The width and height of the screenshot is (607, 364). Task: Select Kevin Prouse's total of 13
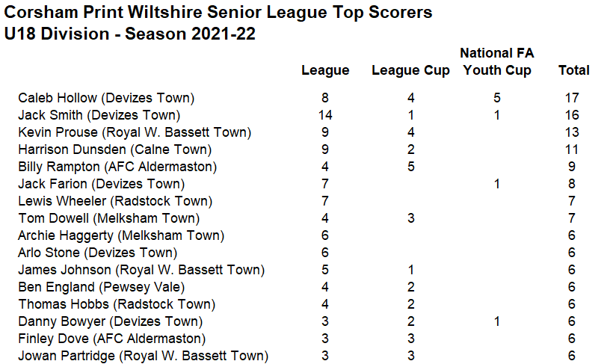click(574, 132)
